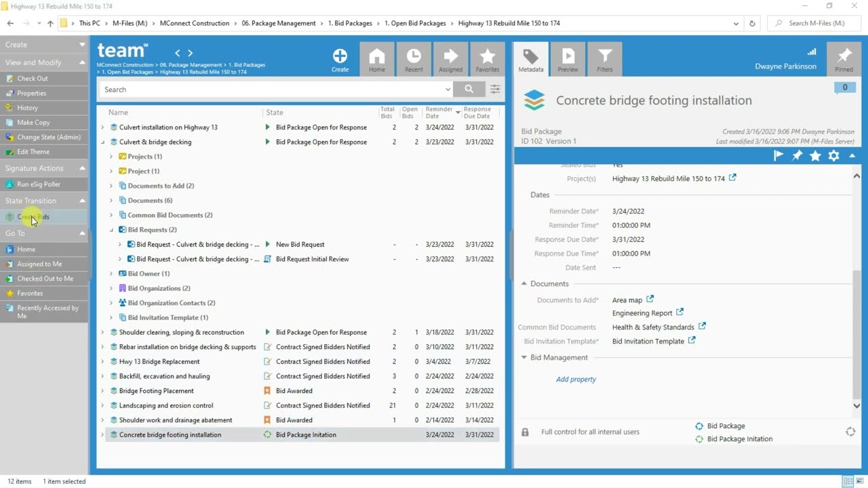Click Check Out in the sidebar
This screenshot has width=868, height=488.
pyautogui.click(x=33, y=79)
